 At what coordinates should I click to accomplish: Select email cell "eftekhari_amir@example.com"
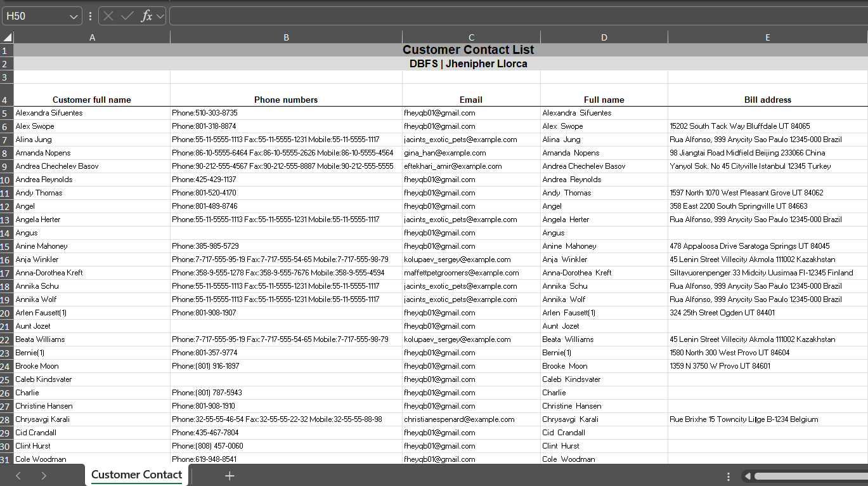pos(471,166)
